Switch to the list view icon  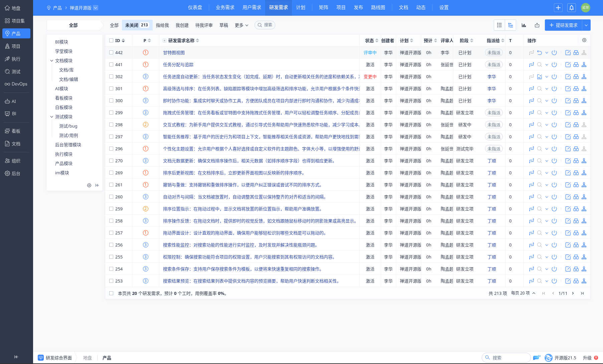click(x=499, y=25)
